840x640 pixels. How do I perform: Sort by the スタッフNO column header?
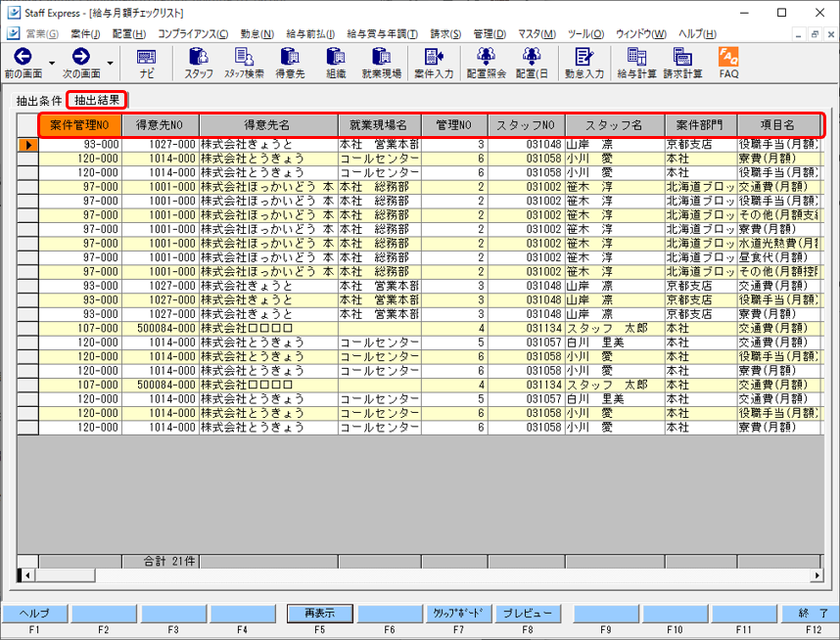tap(526, 125)
